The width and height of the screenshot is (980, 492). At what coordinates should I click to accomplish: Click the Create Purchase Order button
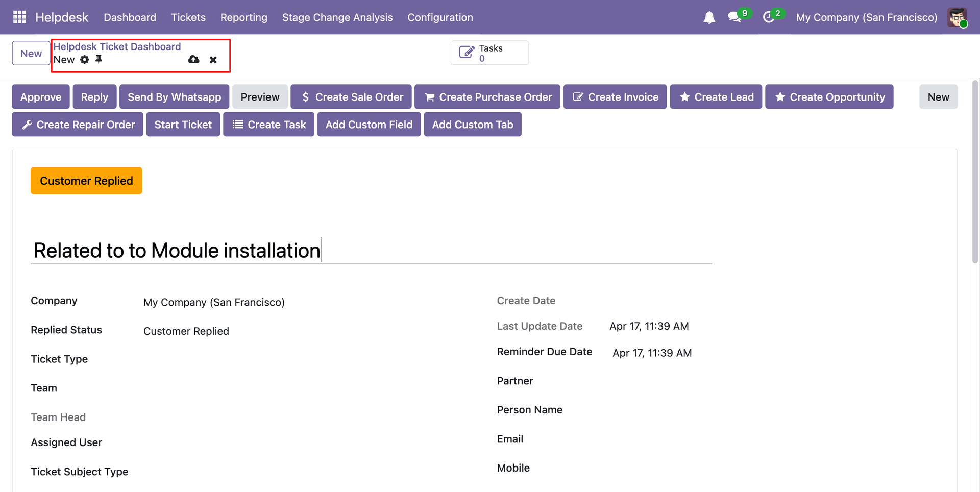(x=487, y=96)
